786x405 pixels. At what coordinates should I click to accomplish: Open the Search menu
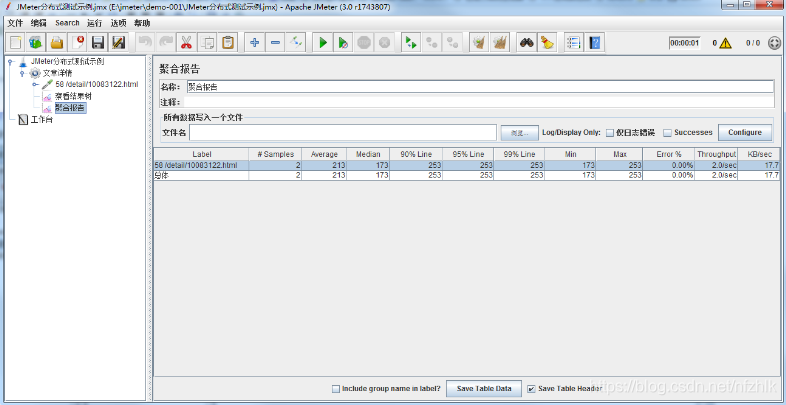[67, 23]
